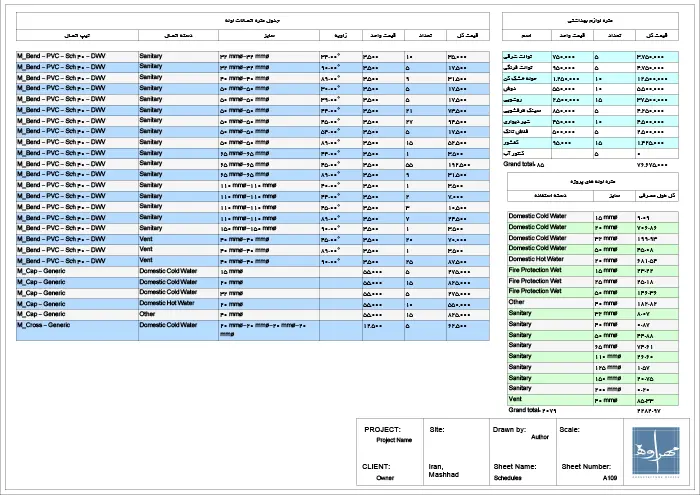Click the pipe fittings table title

253,21
